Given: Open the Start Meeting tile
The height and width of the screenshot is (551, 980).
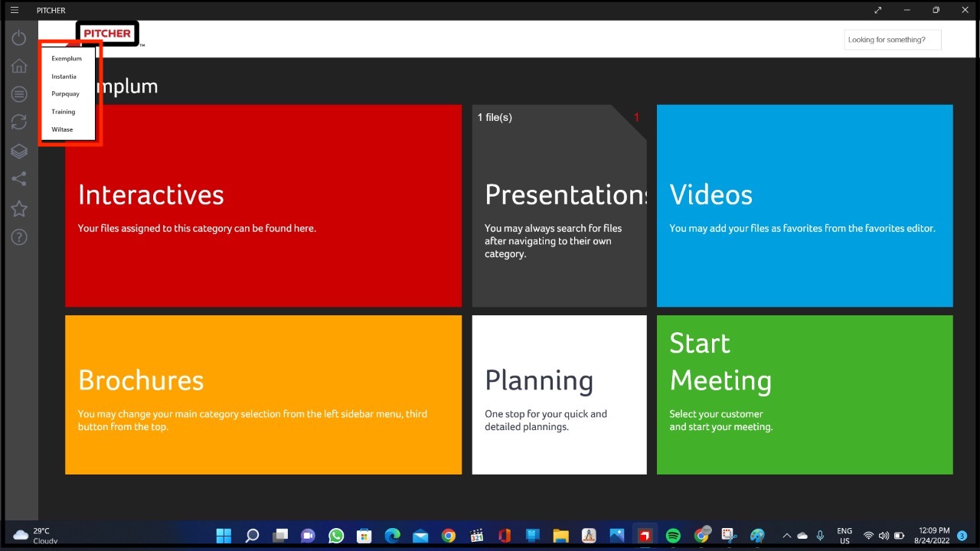Looking at the screenshot, I should pyautogui.click(x=805, y=394).
